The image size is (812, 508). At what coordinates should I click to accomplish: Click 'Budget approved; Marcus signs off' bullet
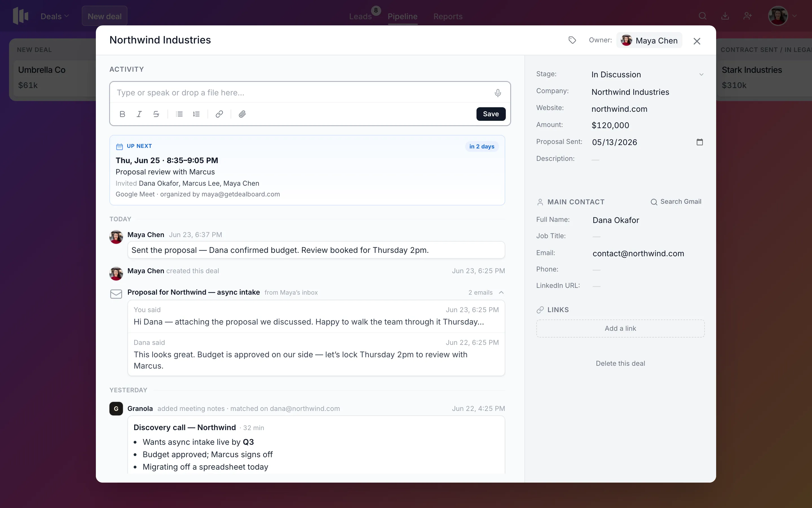point(207,455)
